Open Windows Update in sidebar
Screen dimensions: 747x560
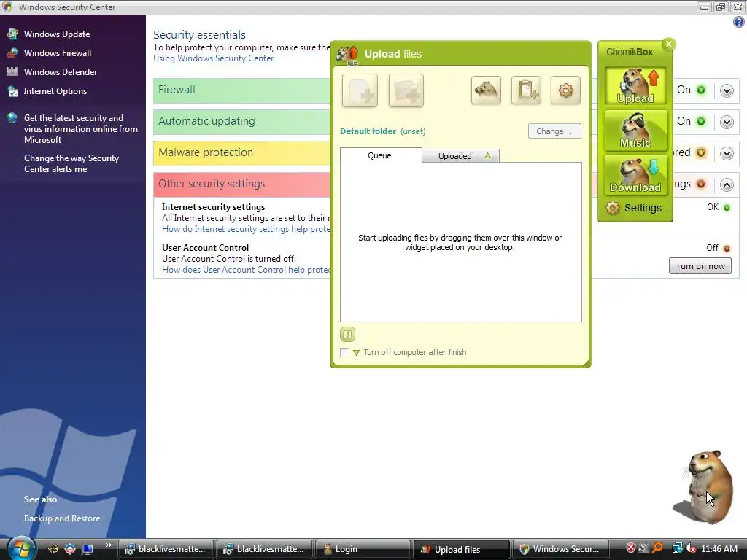(57, 34)
